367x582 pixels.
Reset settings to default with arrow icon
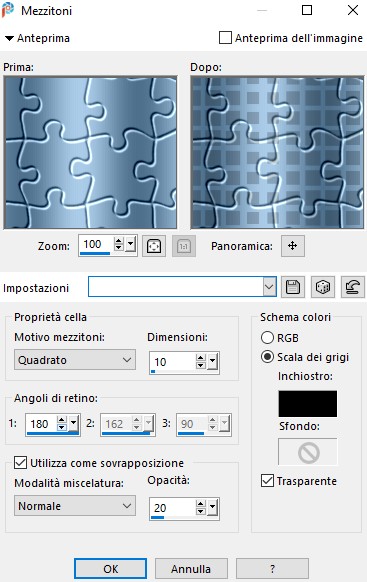click(353, 287)
